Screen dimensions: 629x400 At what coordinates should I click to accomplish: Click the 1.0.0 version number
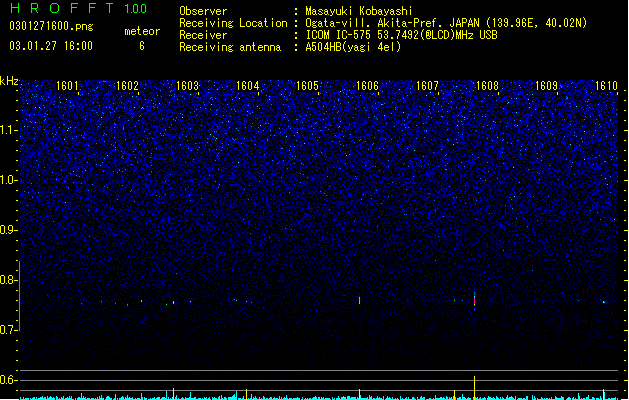click(136, 9)
